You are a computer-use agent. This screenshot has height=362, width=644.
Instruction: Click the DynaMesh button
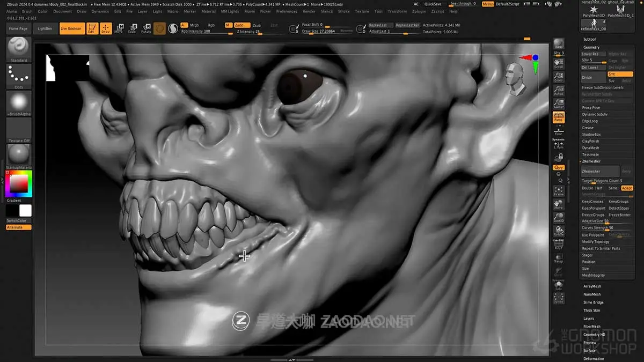point(591,147)
